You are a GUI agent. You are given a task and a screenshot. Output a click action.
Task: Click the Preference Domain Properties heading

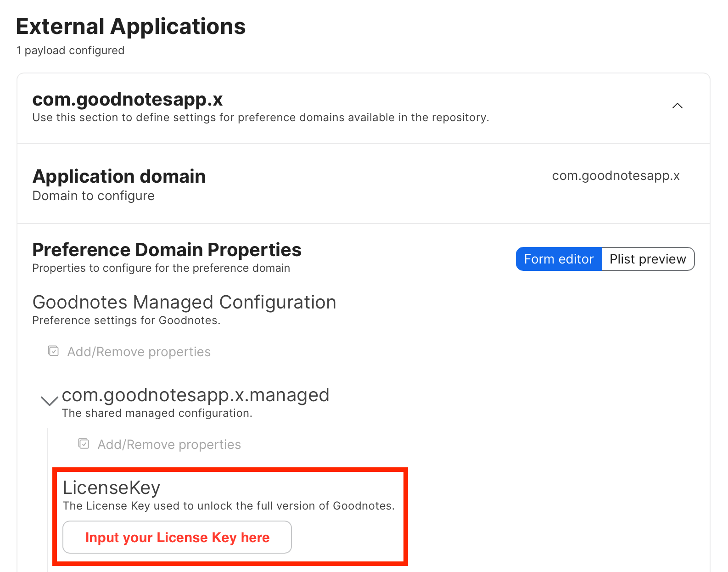[167, 250]
